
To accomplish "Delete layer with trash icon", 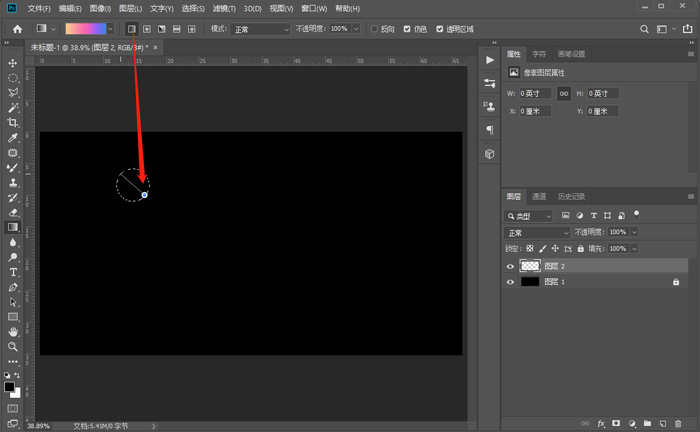I will (x=678, y=424).
